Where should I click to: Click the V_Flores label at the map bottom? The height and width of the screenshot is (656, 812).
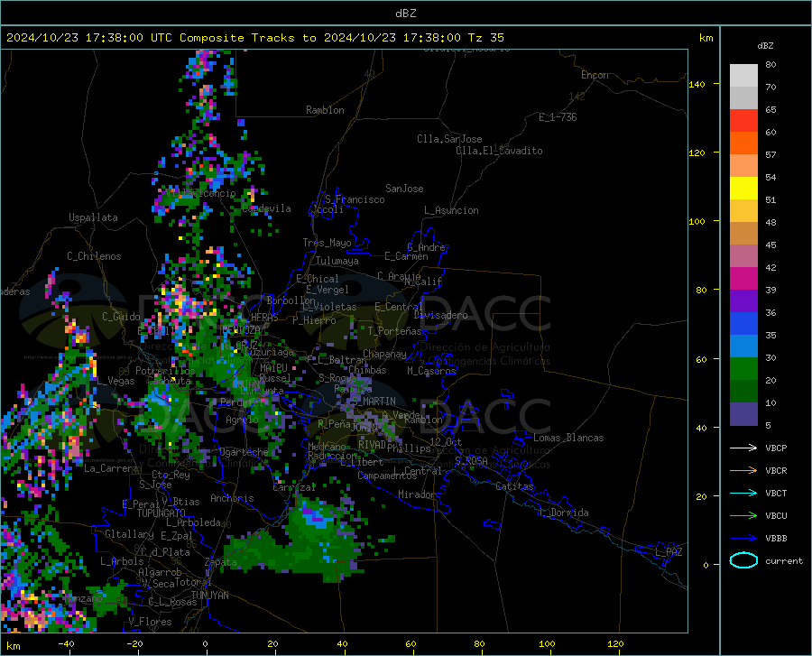150,622
